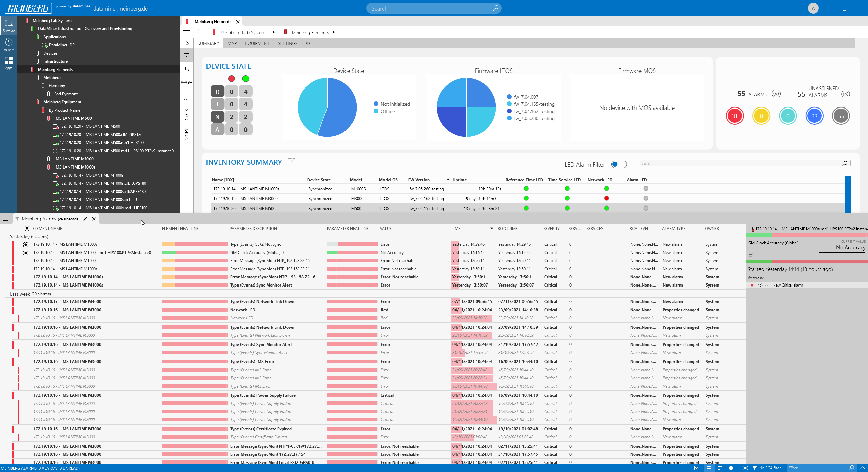Pop out the Inventory Summary
The height and width of the screenshot is (472, 868).
291,162
